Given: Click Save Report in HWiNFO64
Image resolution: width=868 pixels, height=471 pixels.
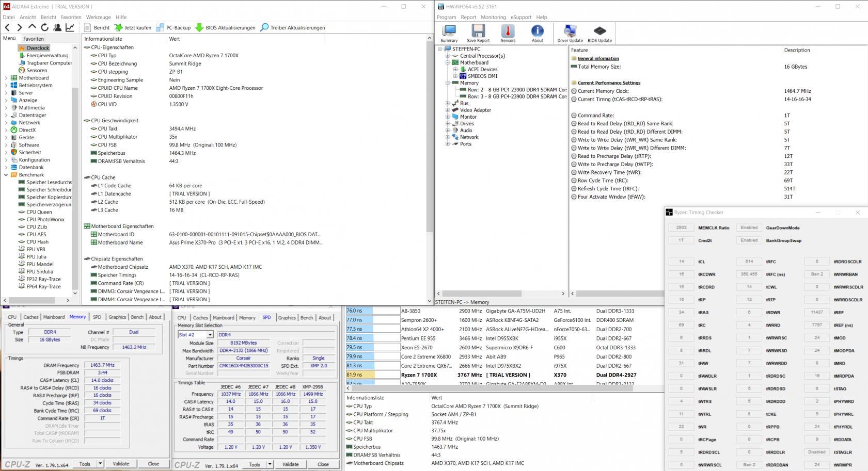Looking at the screenshot, I should pos(478,34).
